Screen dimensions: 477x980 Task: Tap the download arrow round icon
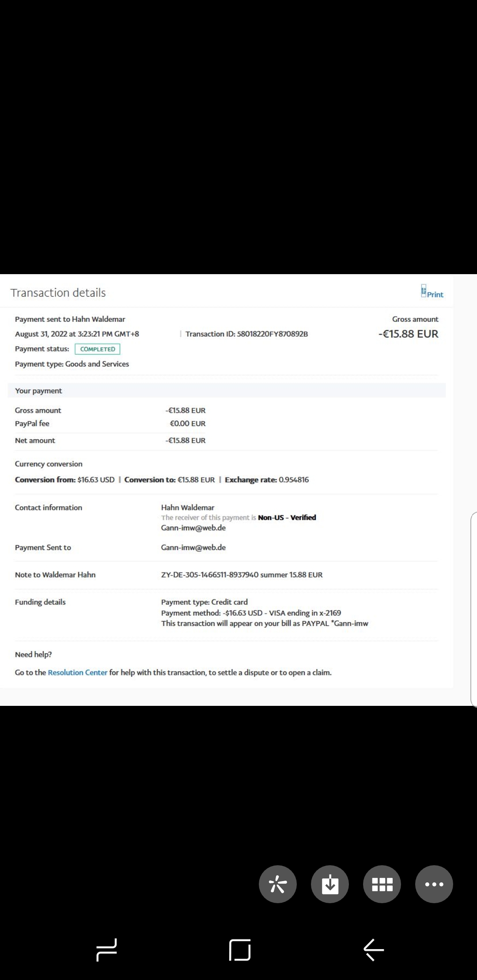(330, 884)
